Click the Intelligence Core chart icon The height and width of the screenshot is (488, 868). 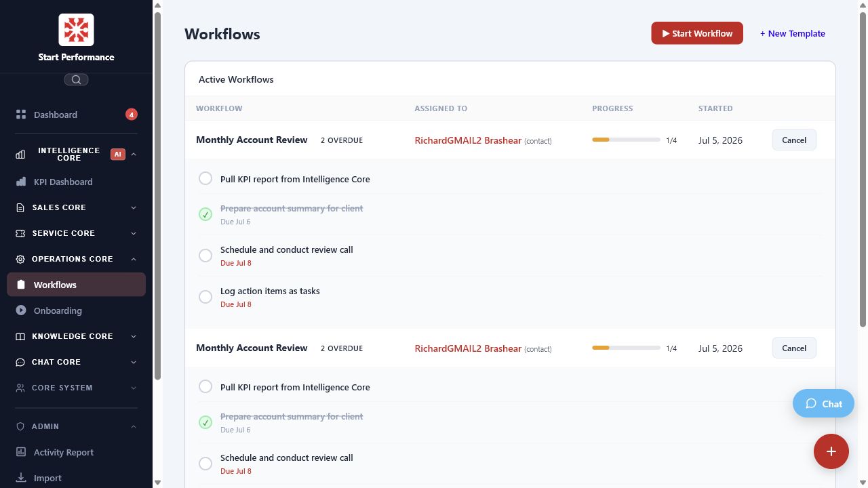(20, 155)
